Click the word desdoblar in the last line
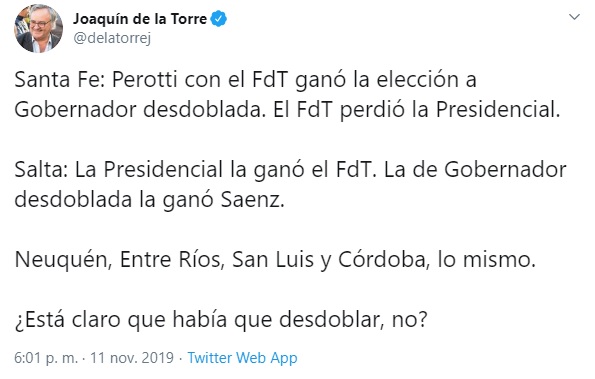The image size is (595, 379). pos(329,320)
